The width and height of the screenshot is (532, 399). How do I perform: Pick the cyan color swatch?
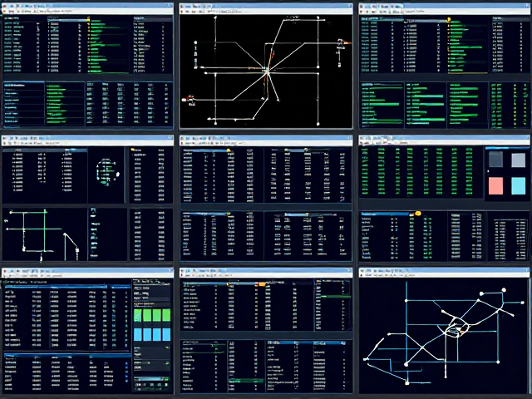pyautogui.click(x=518, y=186)
